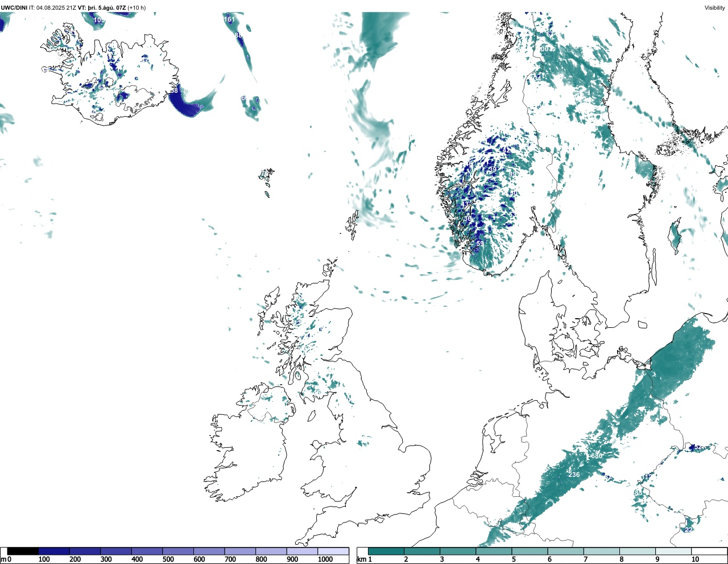Select the 4–5 km legend color
Viewport: 728px width, 564px height.
(494, 551)
